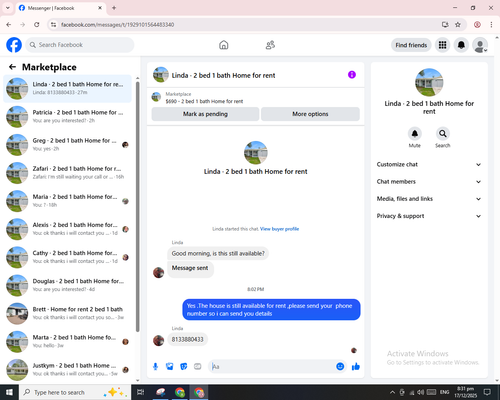Go back with the Marketplace arrow
Viewport: 500px width, 400px height.
pos(12,67)
